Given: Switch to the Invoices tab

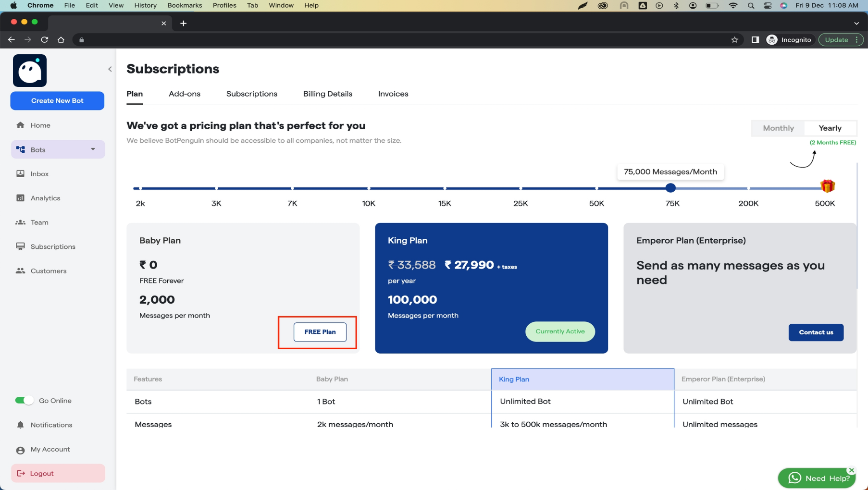Looking at the screenshot, I should [393, 94].
